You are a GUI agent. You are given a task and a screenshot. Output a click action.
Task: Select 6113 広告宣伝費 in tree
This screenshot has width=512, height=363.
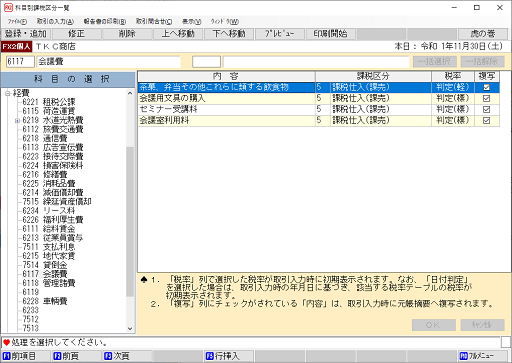pos(53,147)
